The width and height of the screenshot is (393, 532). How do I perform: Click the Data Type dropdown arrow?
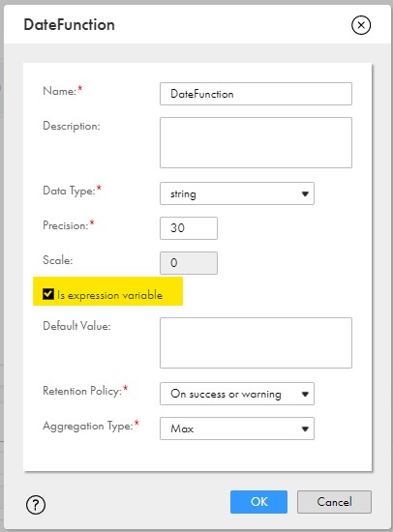pyautogui.click(x=305, y=193)
